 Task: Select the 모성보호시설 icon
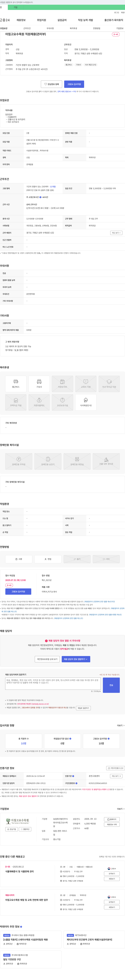pos(62,403)
